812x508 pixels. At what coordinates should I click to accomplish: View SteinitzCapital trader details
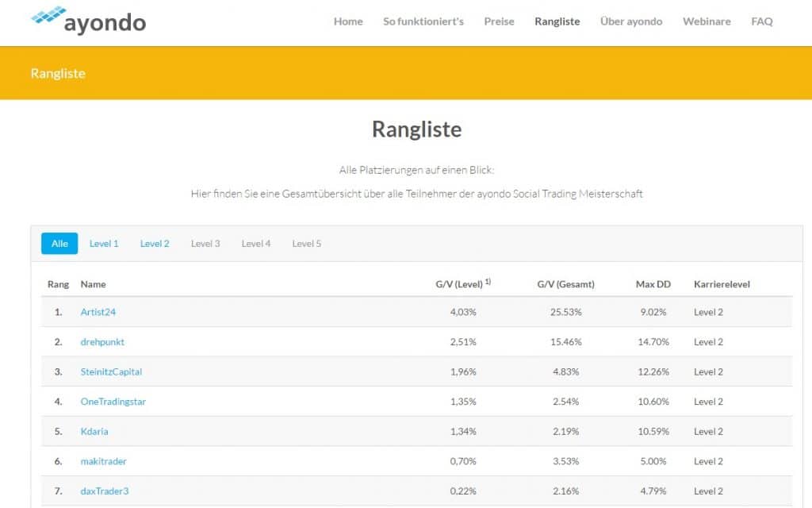111,371
